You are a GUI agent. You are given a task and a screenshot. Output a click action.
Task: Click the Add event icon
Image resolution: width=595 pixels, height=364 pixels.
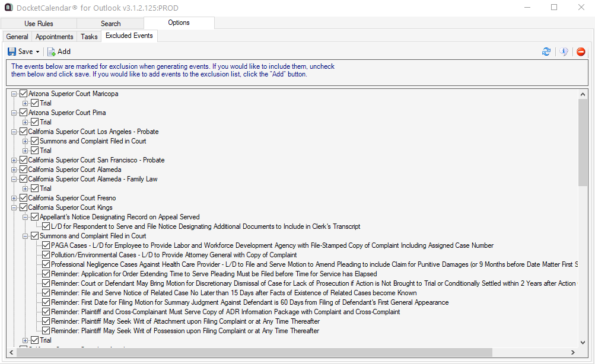point(52,52)
